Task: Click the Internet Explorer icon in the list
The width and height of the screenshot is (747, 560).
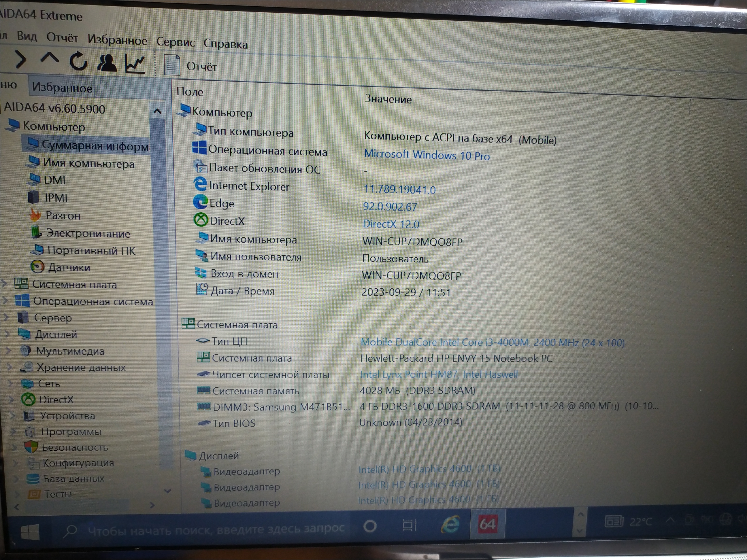Action: [x=200, y=184]
